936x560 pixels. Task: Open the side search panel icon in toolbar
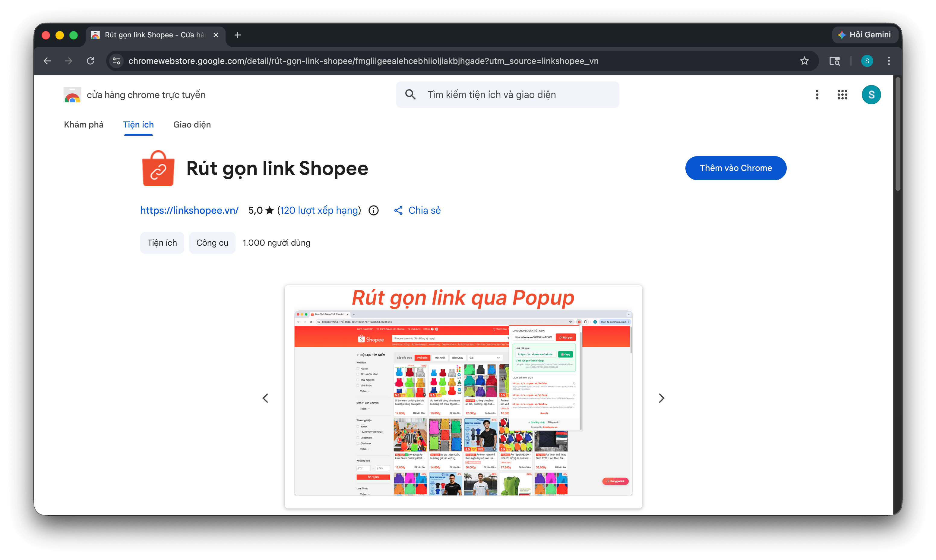pyautogui.click(x=834, y=61)
